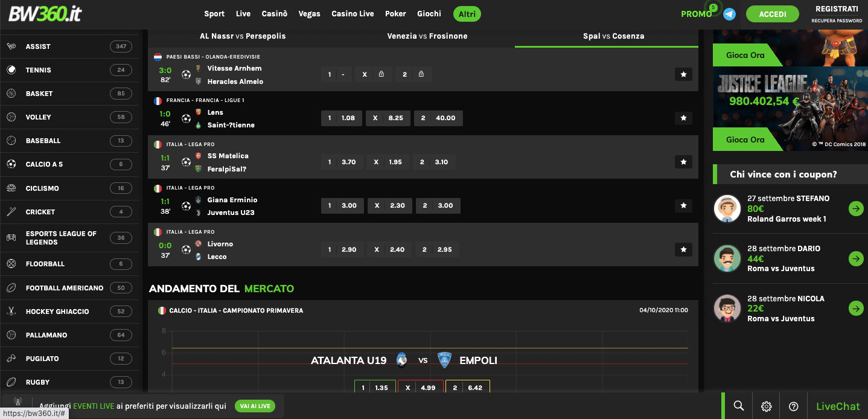Image resolution: width=868 pixels, height=419 pixels.
Task: Click the Volley sport icon in sidebar
Action: tap(11, 117)
